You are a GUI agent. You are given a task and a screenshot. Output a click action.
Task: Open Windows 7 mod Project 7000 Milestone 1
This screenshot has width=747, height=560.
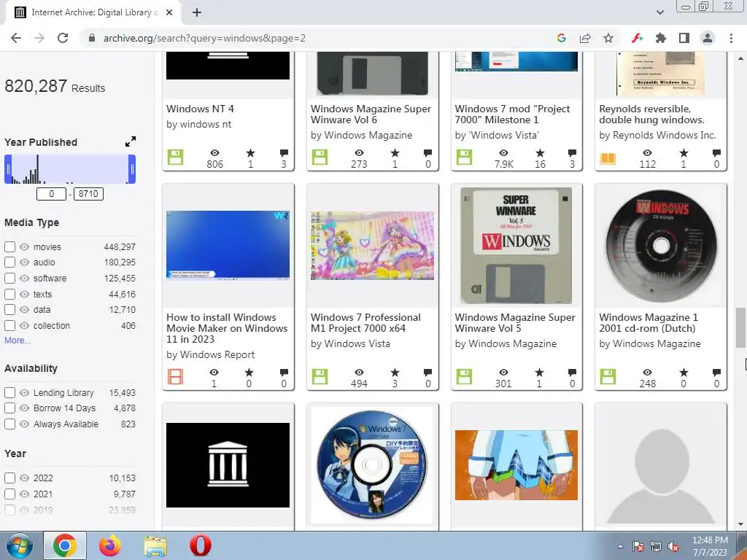pos(512,114)
